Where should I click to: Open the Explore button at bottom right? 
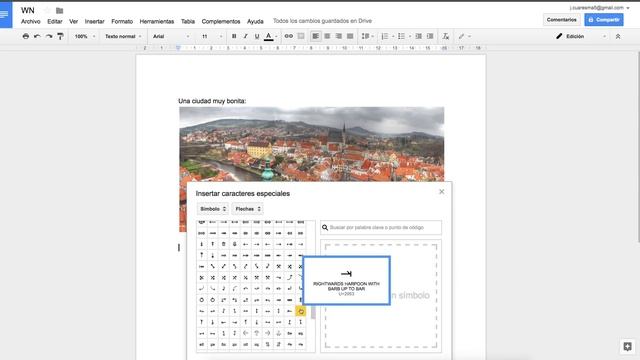pos(627,347)
